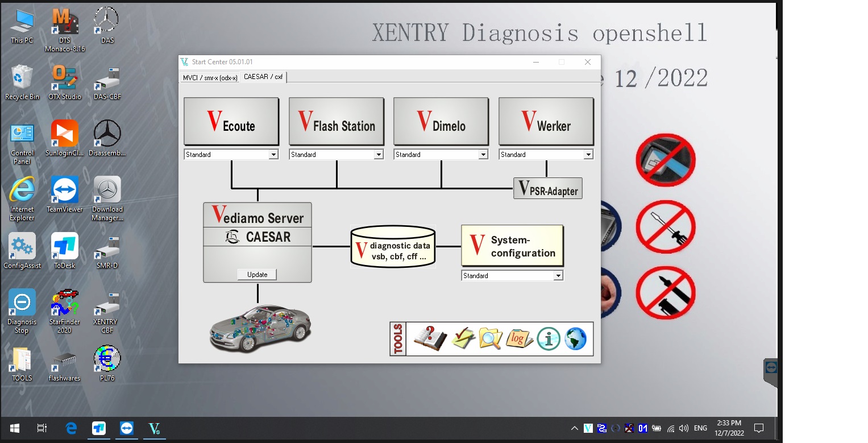This screenshot has width=868, height=443.
Task: Open the SunloginClient desktop icon
Action: (65, 138)
